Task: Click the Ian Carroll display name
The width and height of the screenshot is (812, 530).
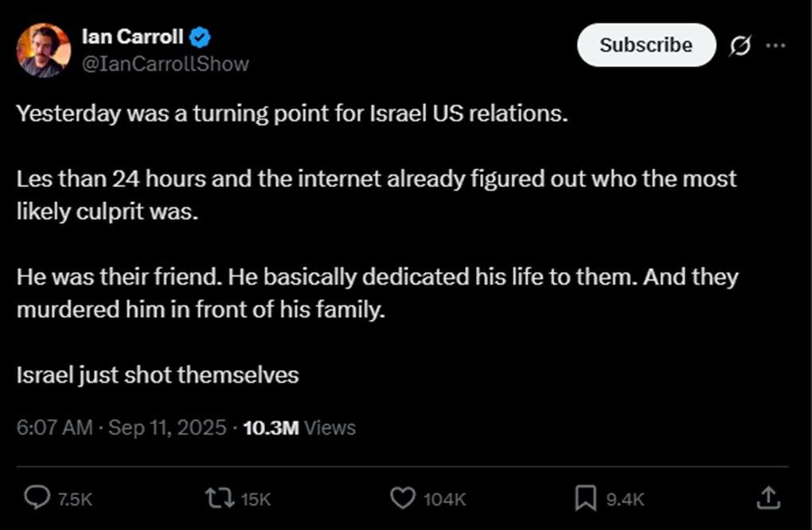Action: point(133,36)
